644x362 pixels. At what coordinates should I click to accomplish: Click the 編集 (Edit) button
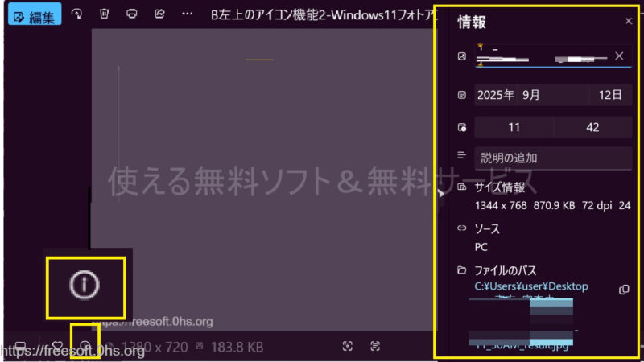coord(34,14)
